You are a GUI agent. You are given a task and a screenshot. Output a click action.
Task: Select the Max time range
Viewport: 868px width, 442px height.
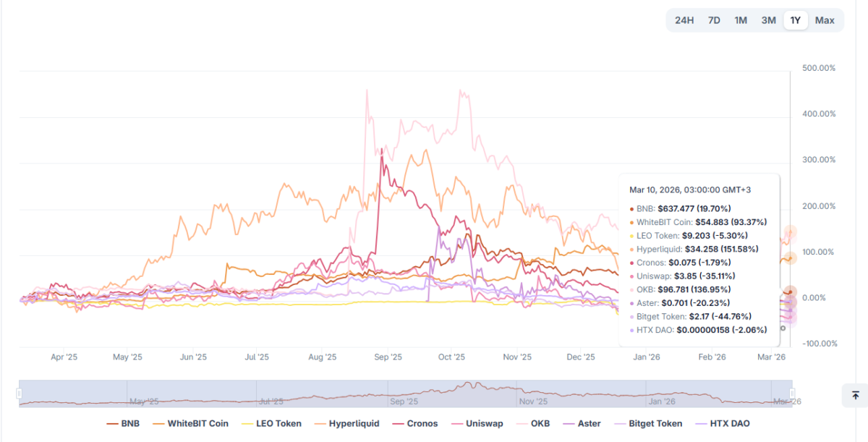tap(825, 20)
